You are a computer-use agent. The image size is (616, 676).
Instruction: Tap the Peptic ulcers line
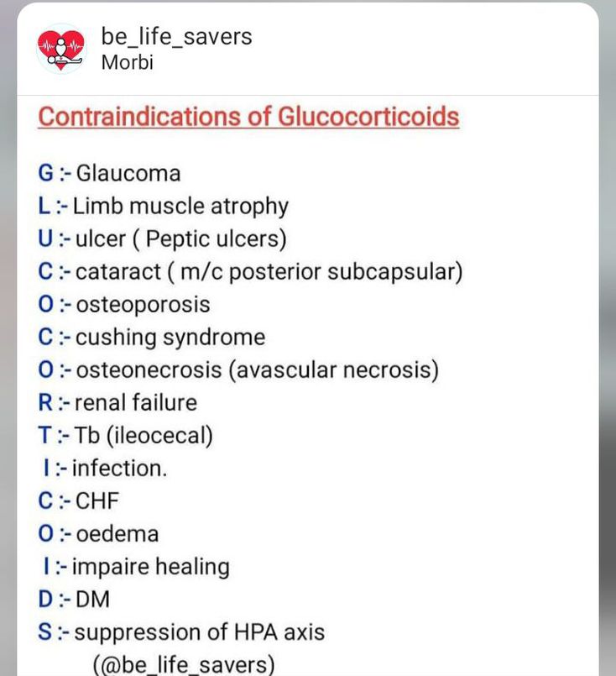pos(162,238)
